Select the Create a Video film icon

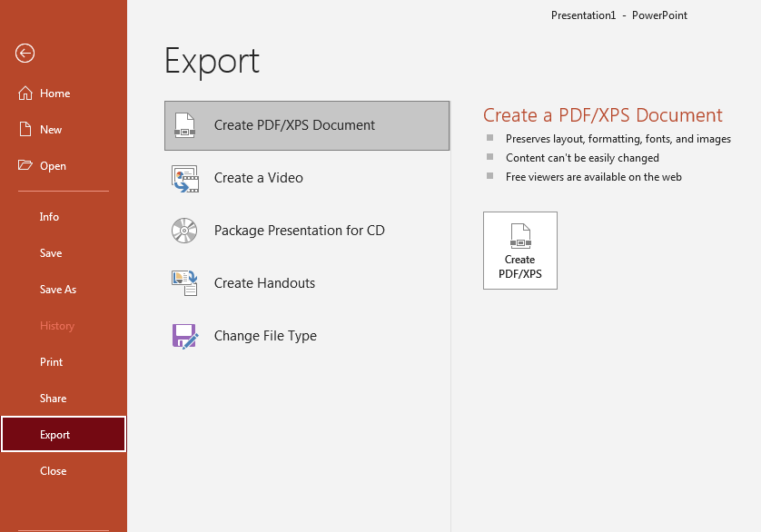tap(184, 178)
